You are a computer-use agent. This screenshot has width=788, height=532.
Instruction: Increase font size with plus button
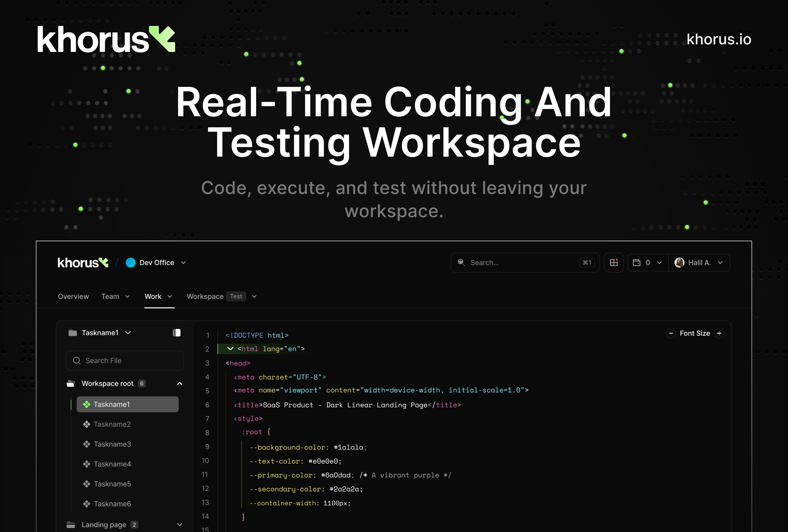pos(719,333)
